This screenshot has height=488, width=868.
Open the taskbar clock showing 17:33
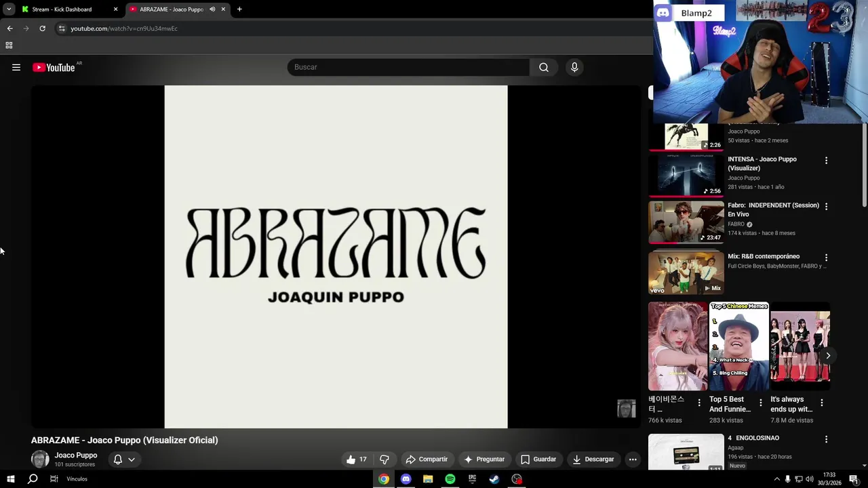(x=829, y=479)
